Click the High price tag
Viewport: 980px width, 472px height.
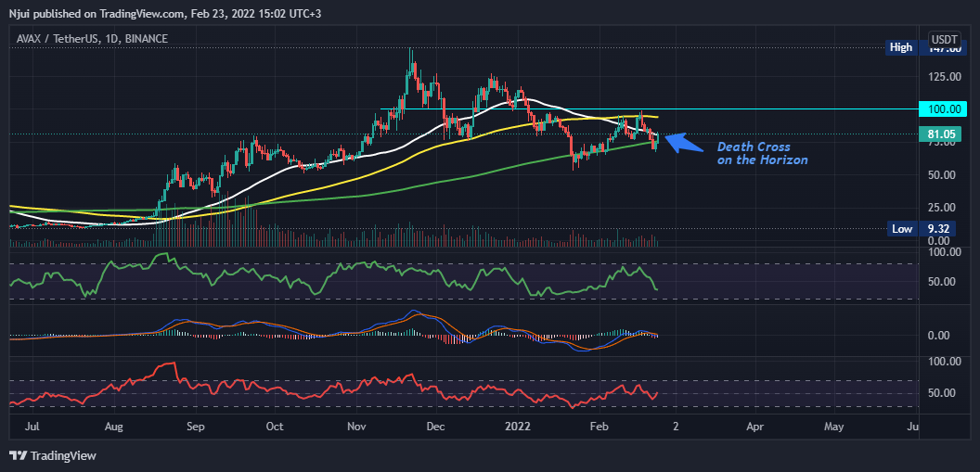click(x=900, y=47)
